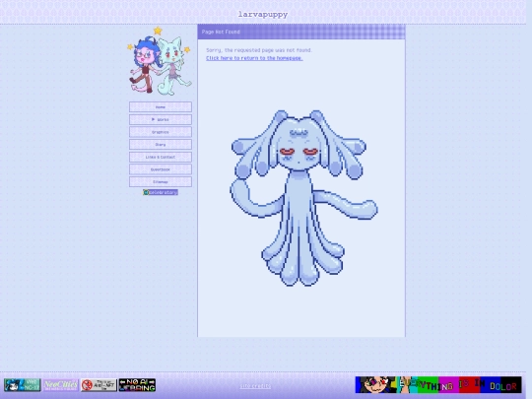Viewport: 532px width, 399px height.
Task: Click the 'Sorry, the requested page' text
Action: [259, 50]
